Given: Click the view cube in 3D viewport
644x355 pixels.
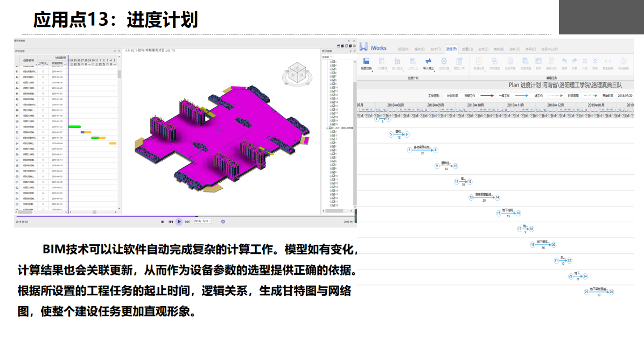Looking at the screenshot, I should point(297,73).
